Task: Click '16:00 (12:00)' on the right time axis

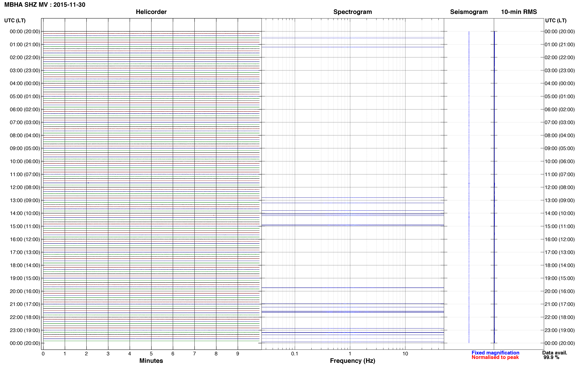Action: (560, 239)
